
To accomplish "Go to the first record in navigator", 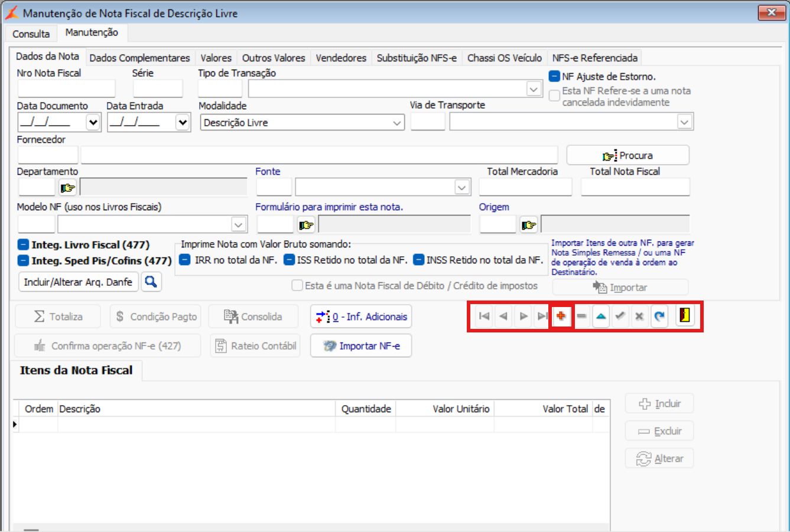I will click(x=484, y=316).
